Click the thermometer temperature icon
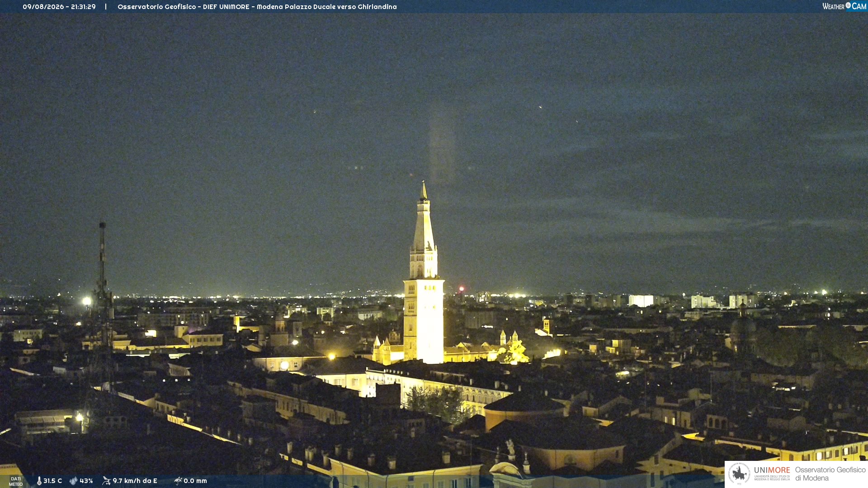The height and width of the screenshot is (488, 868). coord(39,481)
